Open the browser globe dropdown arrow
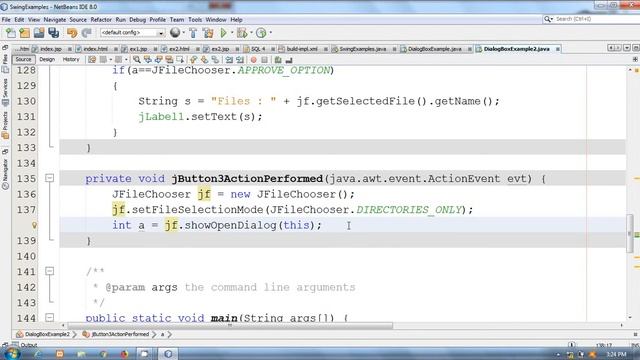 [183, 33]
